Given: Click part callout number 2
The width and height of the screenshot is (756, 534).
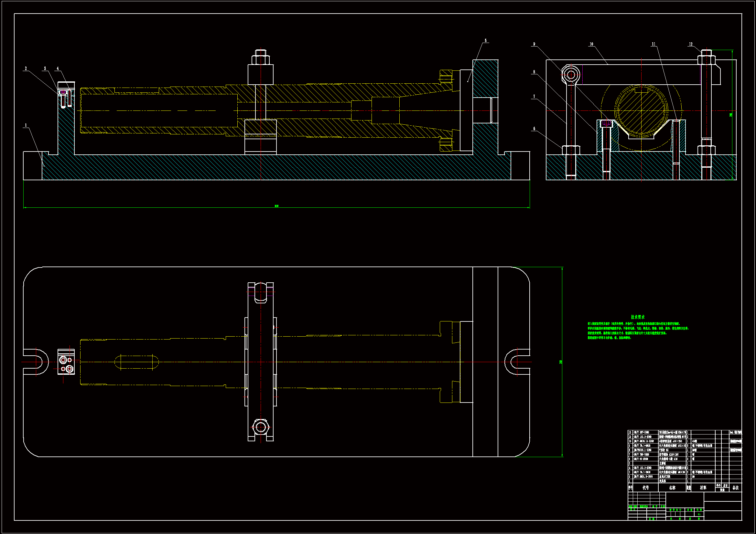Looking at the screenshot, I should coord(26,68).
